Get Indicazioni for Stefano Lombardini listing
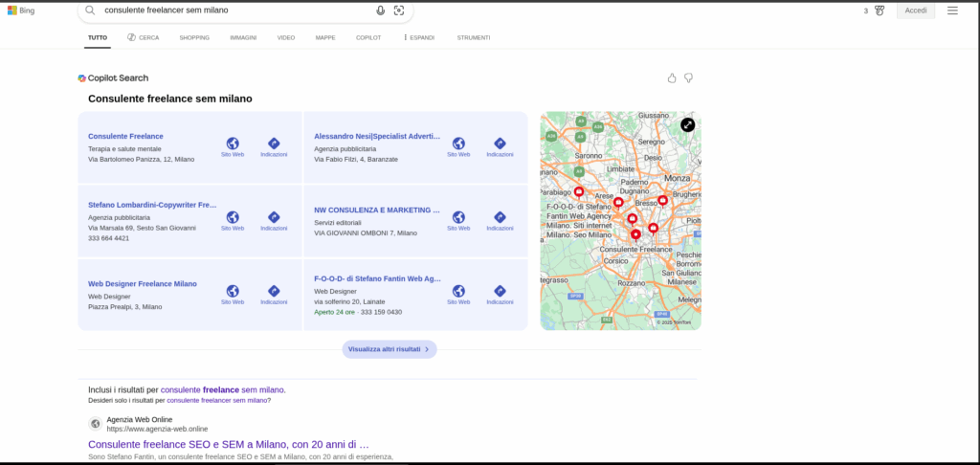The height and width of the screenshot is (465, 980). 274,221
